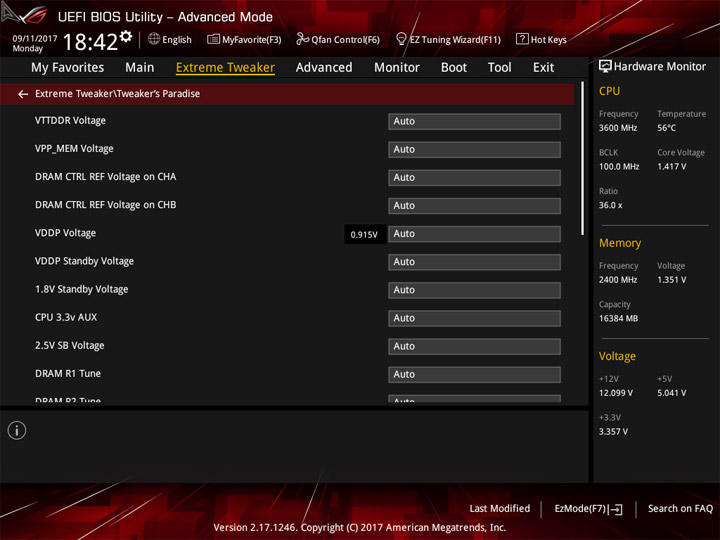Click the 2.5V SB Voltage label

(x=69, y=345)
